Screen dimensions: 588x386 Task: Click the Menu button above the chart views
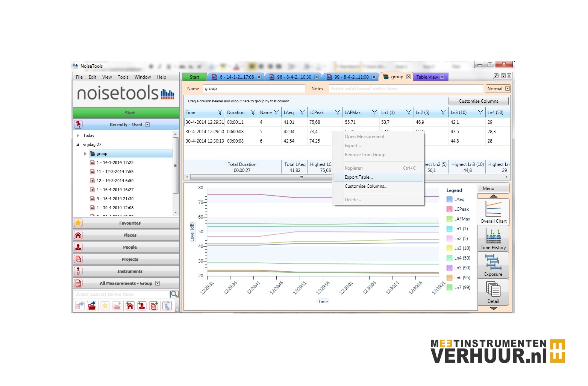click(493, 188)
